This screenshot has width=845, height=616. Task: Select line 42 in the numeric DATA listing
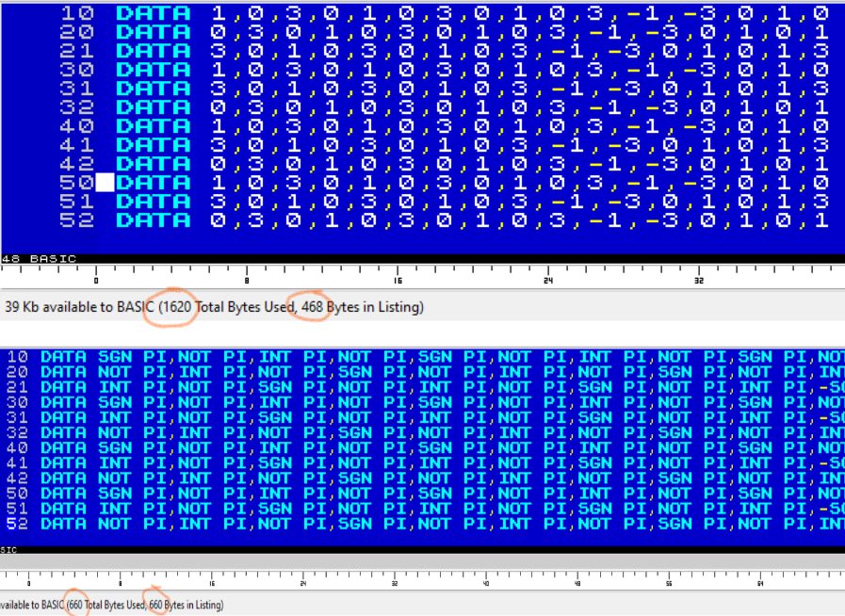pyautogui.click(x=445, y=164)
